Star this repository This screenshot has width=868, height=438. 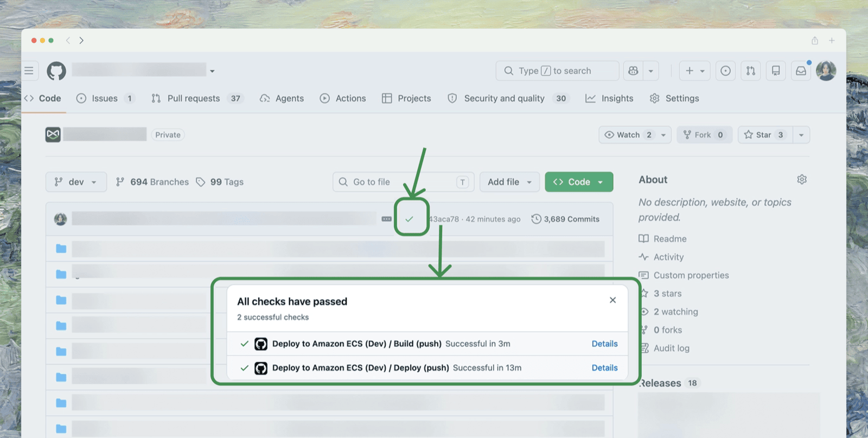click(x=765, y=135)
